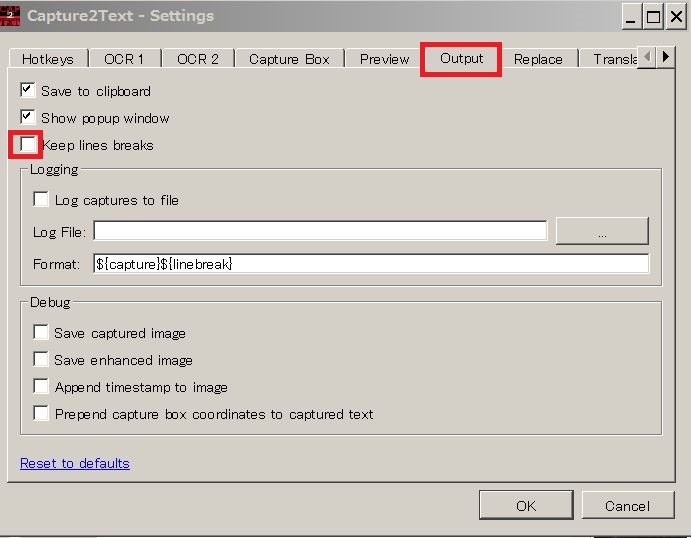Select the Output tab
The image size is (691, 538).
461,58
